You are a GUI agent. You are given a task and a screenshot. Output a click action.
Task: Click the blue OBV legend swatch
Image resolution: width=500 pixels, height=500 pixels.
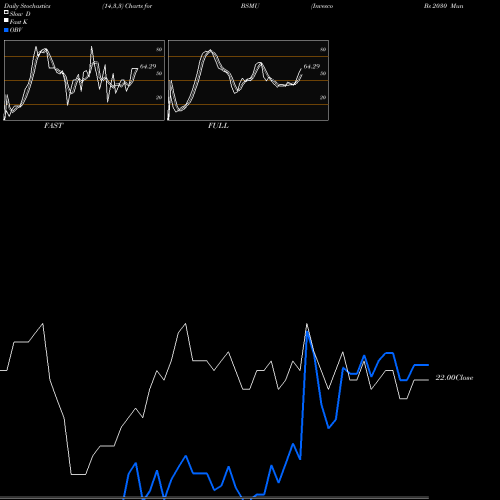coord(6,30)
